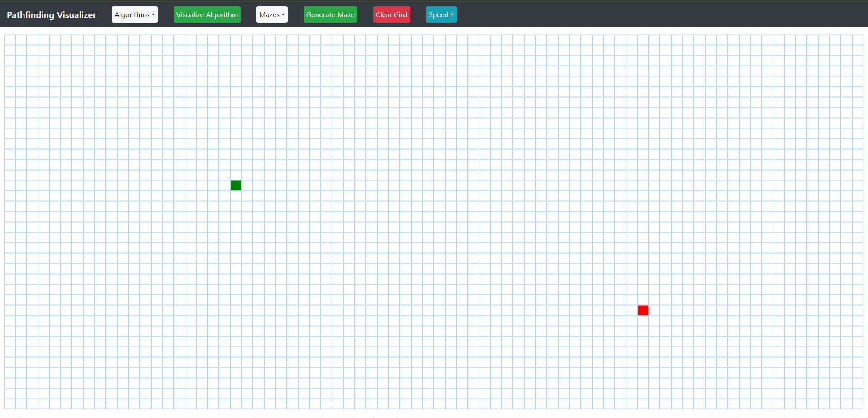Click the Pathfinding Visualizer title link
The image size is (868, 418).
tap(52, 15)
